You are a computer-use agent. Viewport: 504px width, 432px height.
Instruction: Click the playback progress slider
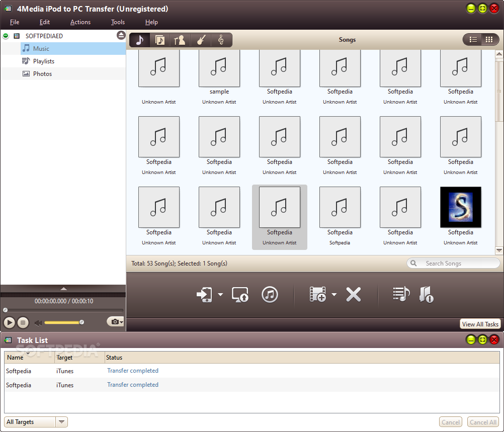pyautogui.click(x=64, y=310)
